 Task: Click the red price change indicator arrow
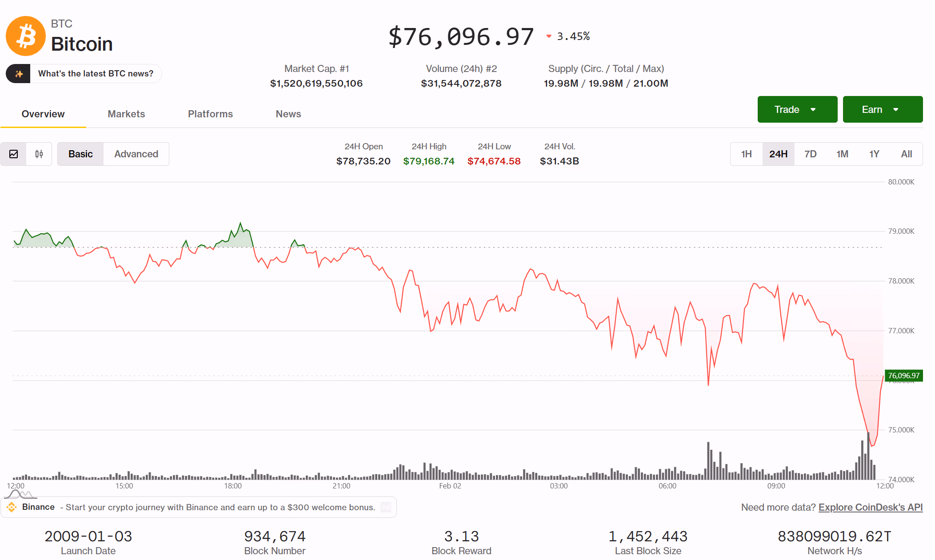tap(549, 36)
